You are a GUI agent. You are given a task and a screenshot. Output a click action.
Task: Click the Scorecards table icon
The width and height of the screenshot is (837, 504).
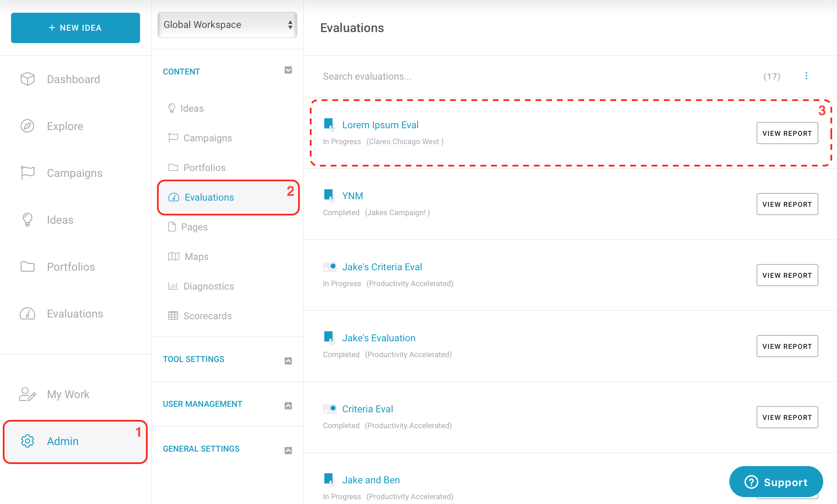173,316
